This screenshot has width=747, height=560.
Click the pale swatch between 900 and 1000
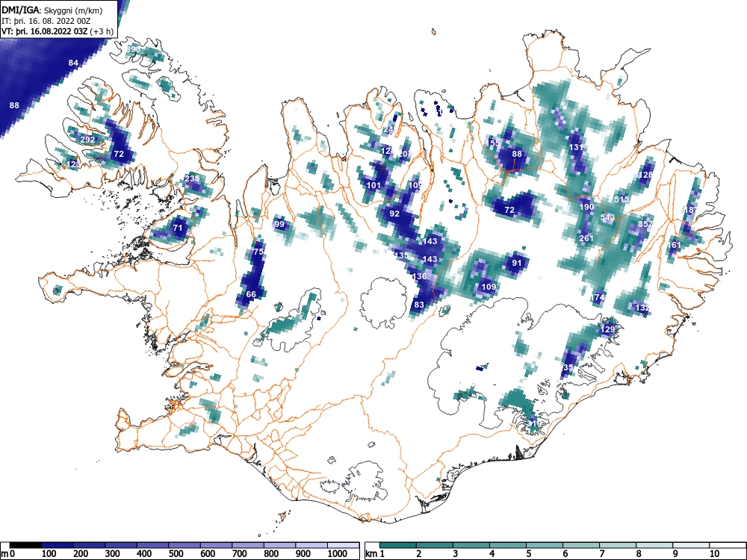pyautogui.click(x=311, y=545)
